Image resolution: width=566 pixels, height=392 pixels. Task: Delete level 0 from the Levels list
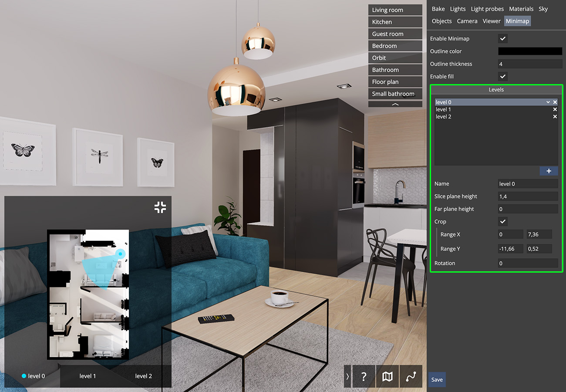pyautogui.click(x=555, y=102)
